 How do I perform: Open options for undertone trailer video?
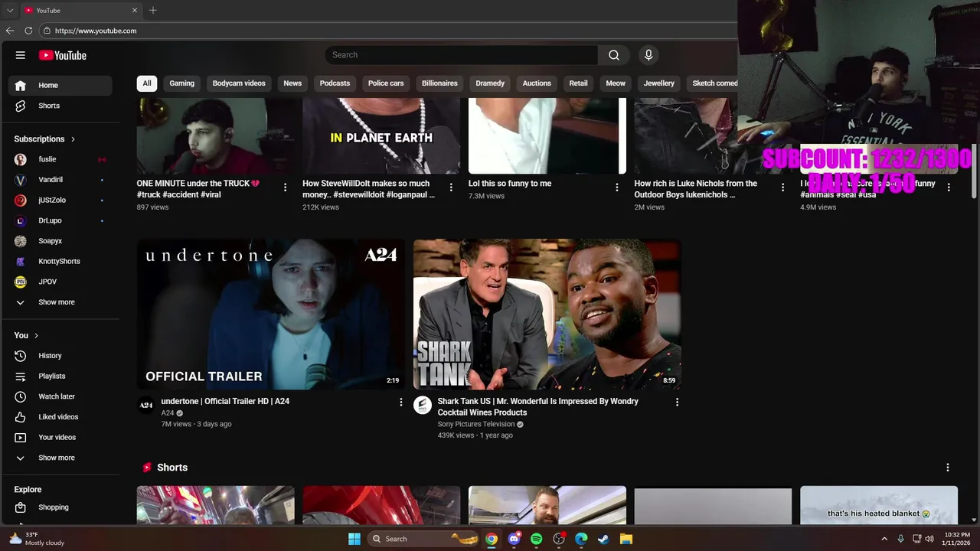tap(400, 402)
